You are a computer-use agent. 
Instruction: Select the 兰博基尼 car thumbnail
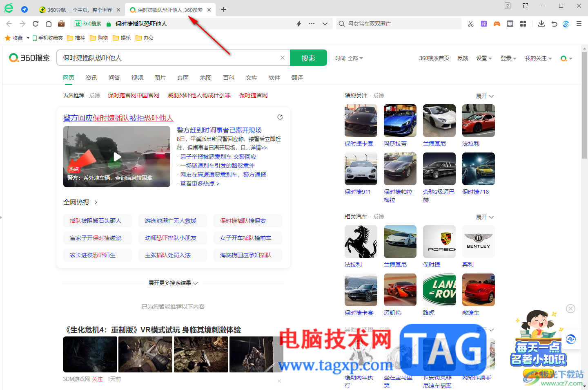(439, 121)
